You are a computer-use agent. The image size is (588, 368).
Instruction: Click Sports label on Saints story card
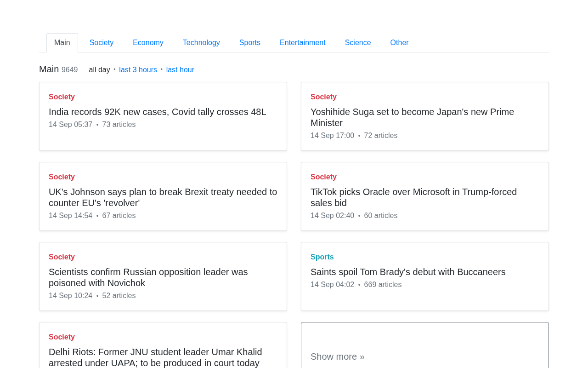coord(322,257)
